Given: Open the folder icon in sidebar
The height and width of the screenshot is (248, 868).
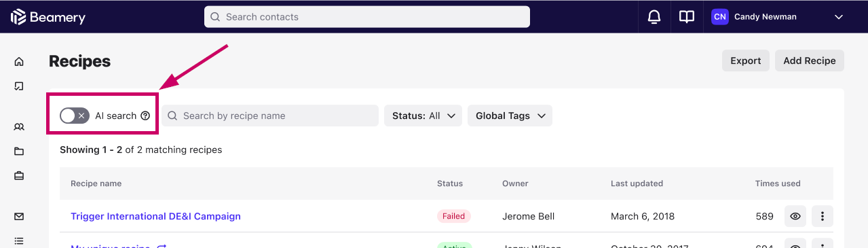Looking at the screenshot, I should [x=19, y=152].
